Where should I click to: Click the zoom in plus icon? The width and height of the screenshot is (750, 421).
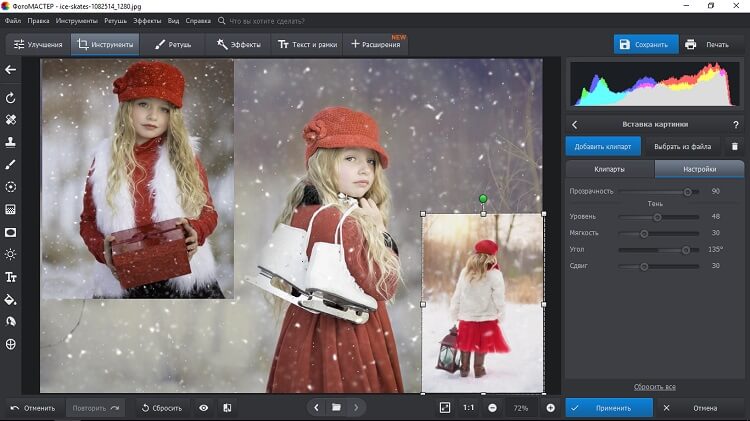pyautogui.click(x=550, y=408)
